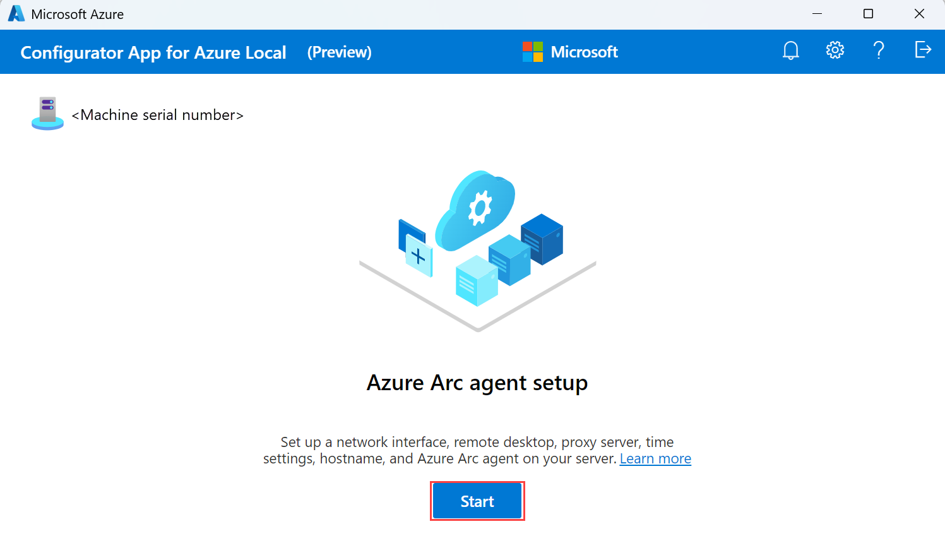The image size is (945, 560).
Task: Open the Learn more link
Action: click(x=655, y=459)
